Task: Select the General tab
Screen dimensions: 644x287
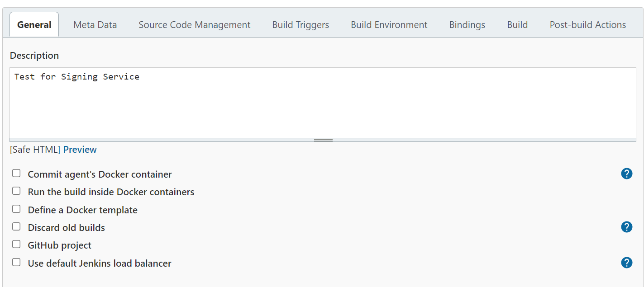Action: click(34, 25)
